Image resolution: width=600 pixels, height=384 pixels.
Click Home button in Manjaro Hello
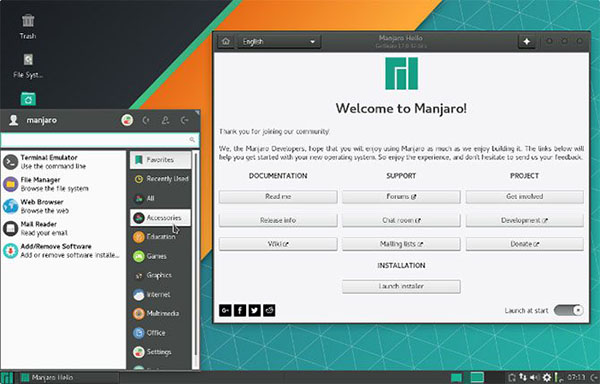click(226, 41)
